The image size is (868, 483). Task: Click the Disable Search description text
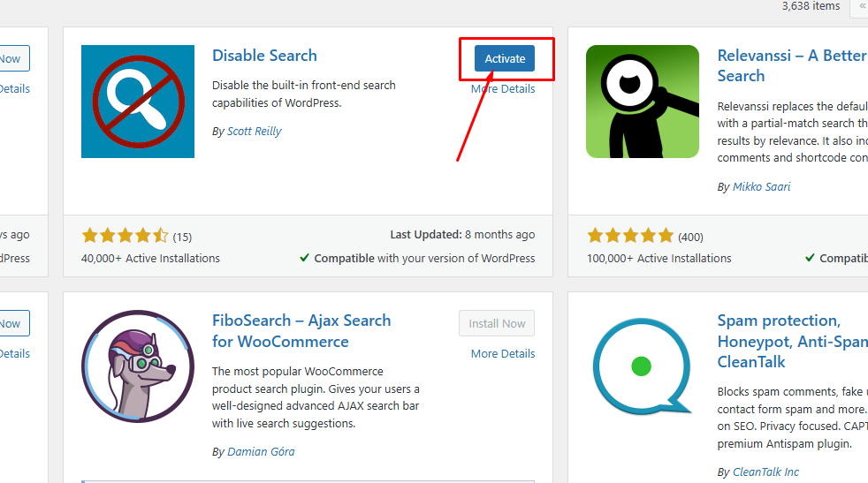[x=304, y=94]
